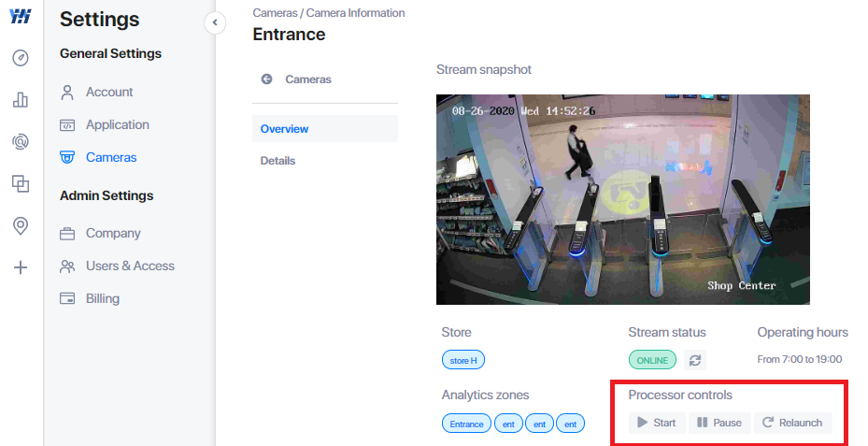This screenshot has width=868, height=446.
Task: Refresh the stream status
Action: point(695,360)
